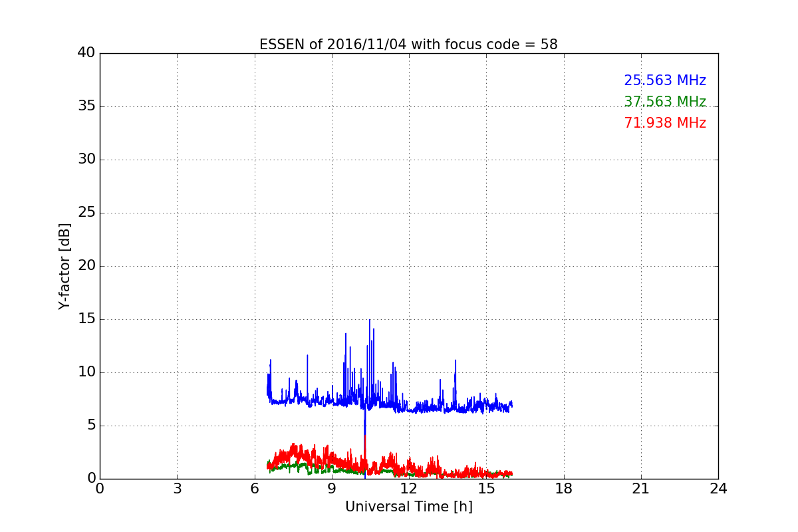Click the plot title 'ESSEN of 2016/11/04 with focus code = 58'
The width and height of the screenshot is (798, 532).
[408, 45]
